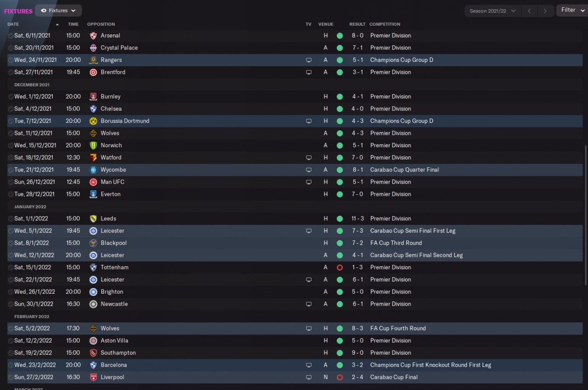This screenshot has height=390, width=588.
Task: Click the Watford club badge icon
Action: pyautogui.click(x=93, y=158)
